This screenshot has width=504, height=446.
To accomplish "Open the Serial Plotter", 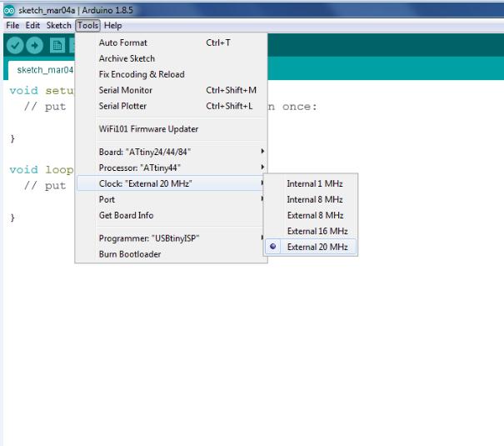I will (172, 106).
